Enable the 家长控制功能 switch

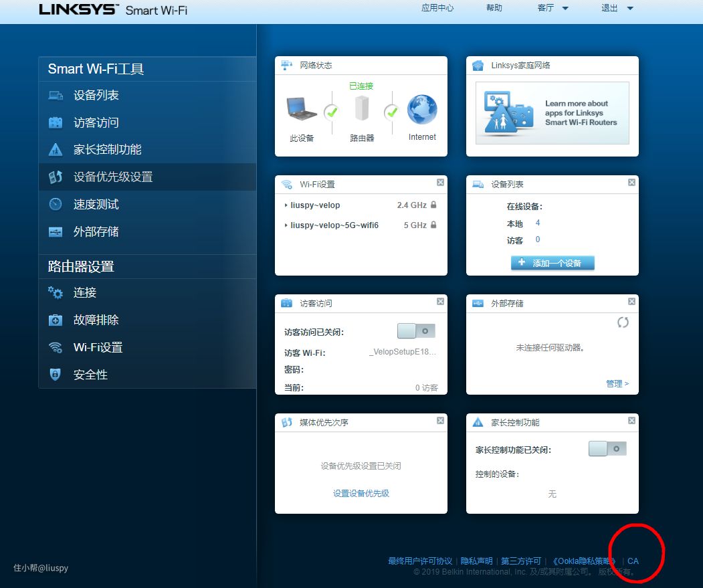[x=607, y=449]
